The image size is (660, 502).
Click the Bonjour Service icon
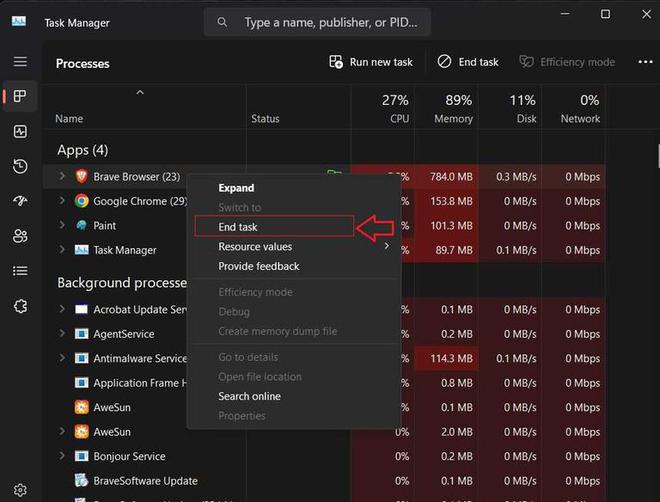coord(81,456)
